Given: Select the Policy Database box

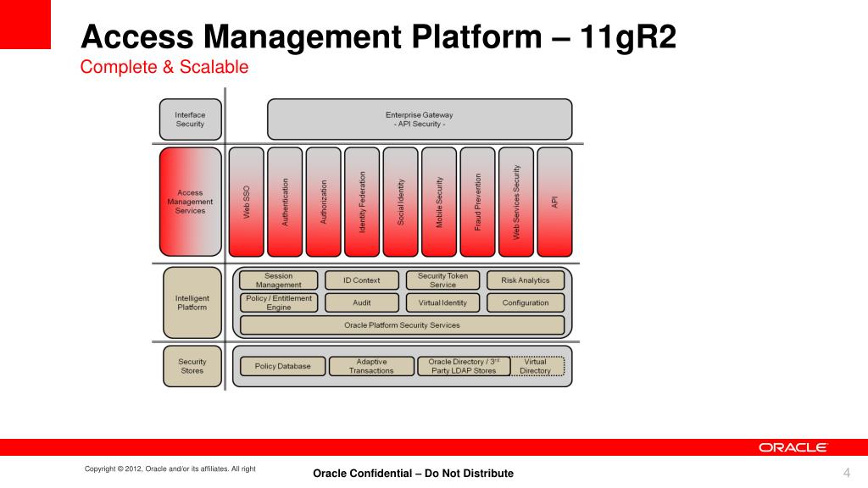Looking at the screenshot, I should (x=283, y=366).
